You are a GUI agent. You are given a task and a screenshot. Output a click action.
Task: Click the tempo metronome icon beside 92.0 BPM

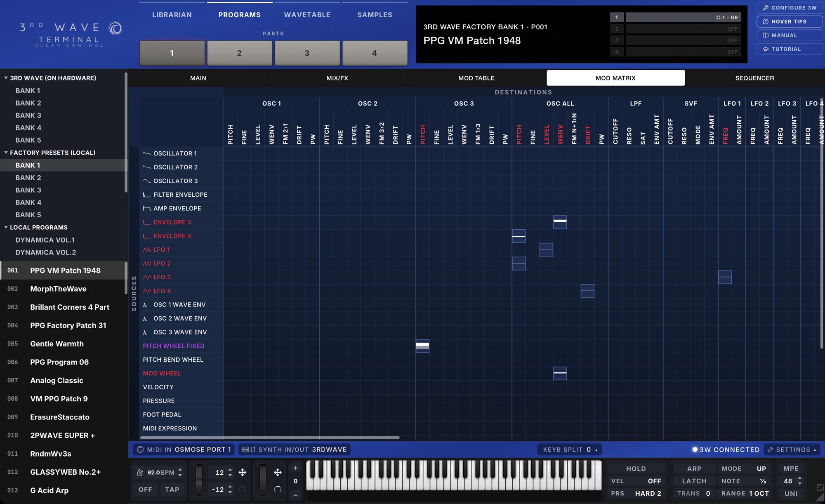(x=140, y=472)
